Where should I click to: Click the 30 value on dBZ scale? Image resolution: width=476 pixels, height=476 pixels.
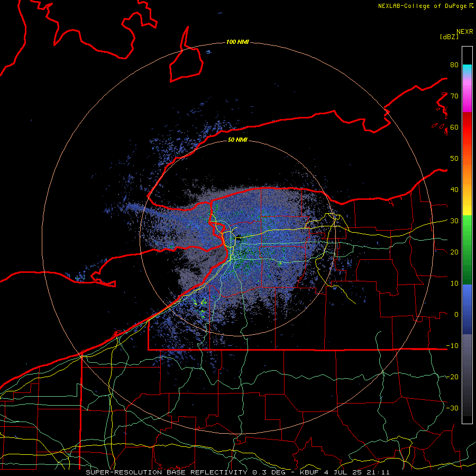coord(454,221)
